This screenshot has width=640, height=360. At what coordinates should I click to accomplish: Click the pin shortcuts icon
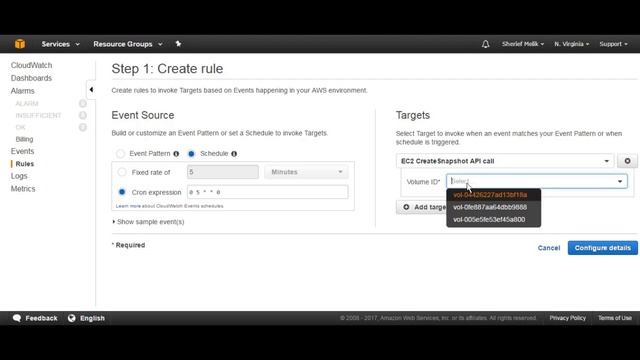pyautogui.click(x=178, y=44)
